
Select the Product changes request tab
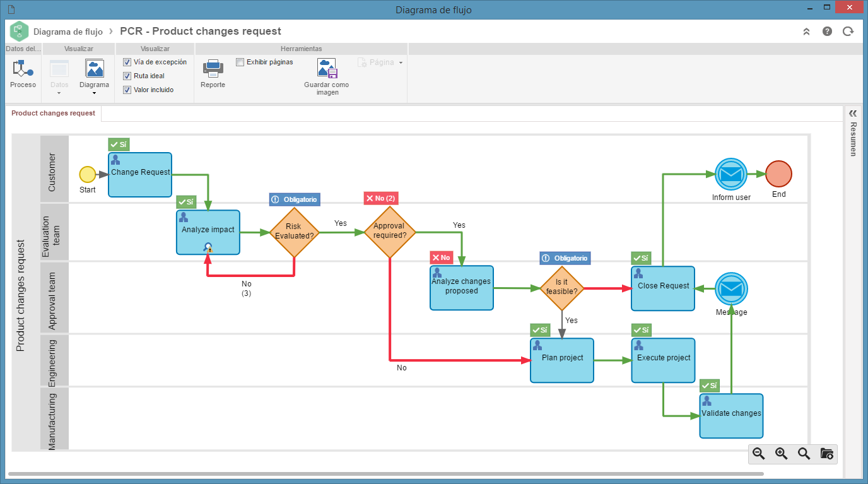pos(53,113)
